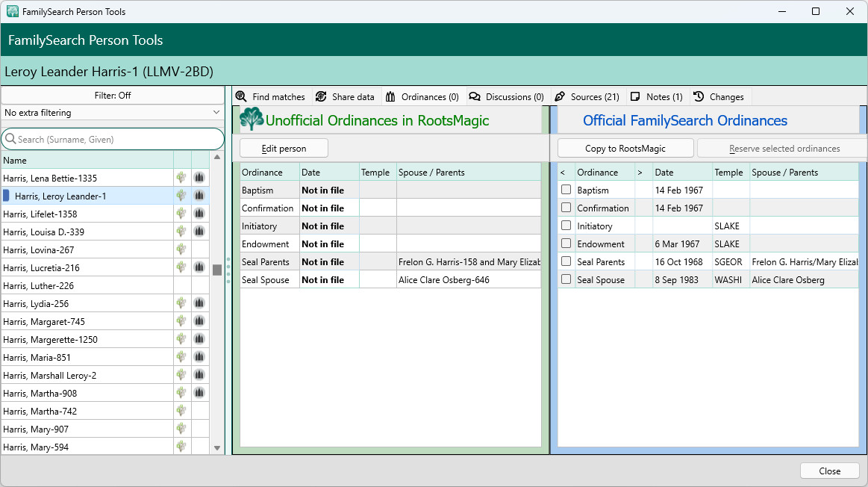Tick the Endowment ordinance checkbox
This screenshot has height=487, width=868.
point(566,243)
